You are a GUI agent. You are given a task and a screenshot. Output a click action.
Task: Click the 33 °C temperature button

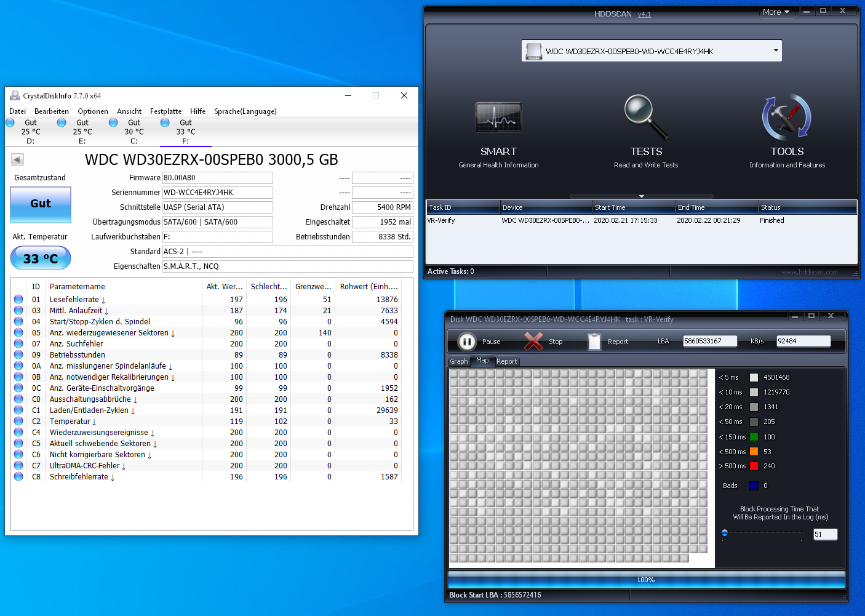point(41,258)
